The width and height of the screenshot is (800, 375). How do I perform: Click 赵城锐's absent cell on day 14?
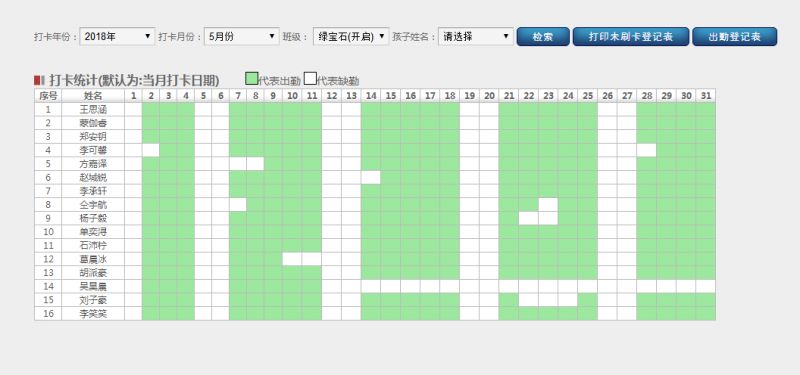point(371,177)
